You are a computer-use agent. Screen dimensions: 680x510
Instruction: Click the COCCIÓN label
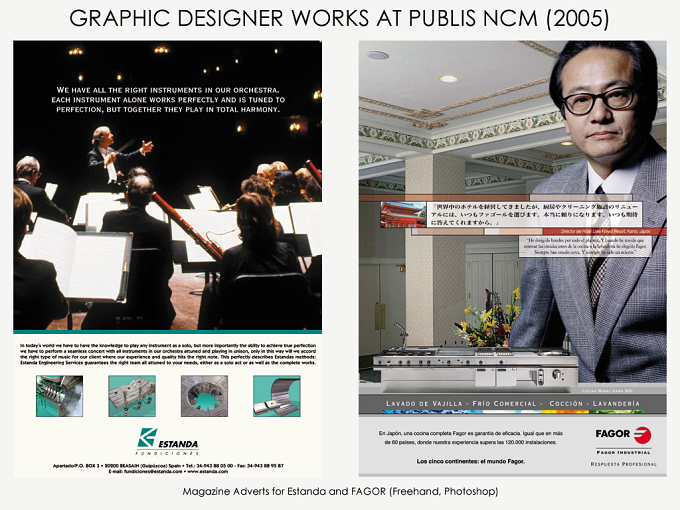(x=566, y=404)
